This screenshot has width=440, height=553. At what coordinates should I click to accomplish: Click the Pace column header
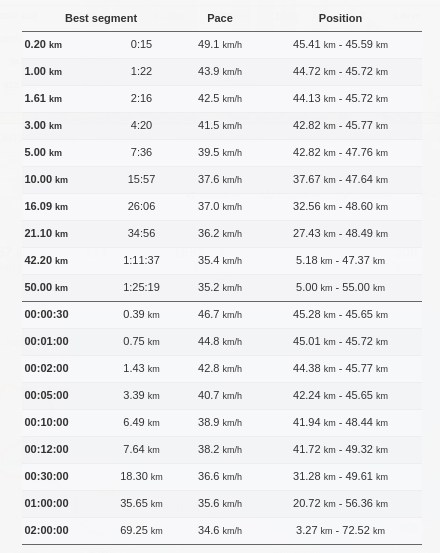[220, 18]
